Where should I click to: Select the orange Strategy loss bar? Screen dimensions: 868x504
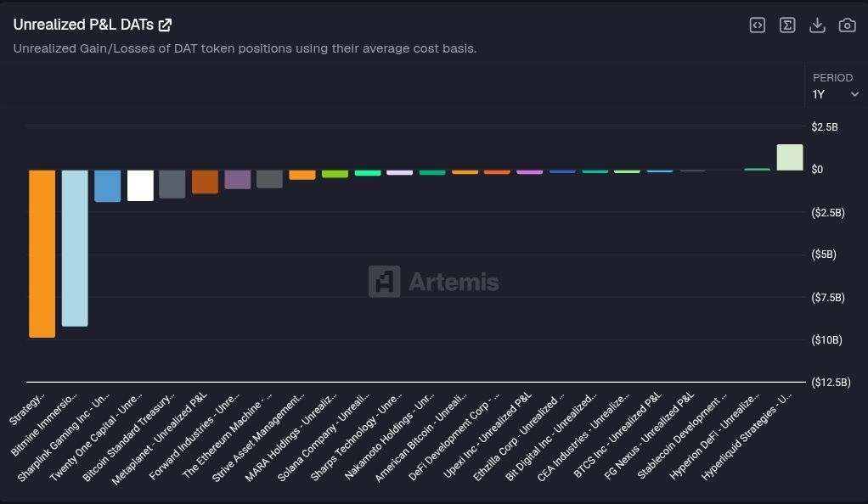coord(42,254)
